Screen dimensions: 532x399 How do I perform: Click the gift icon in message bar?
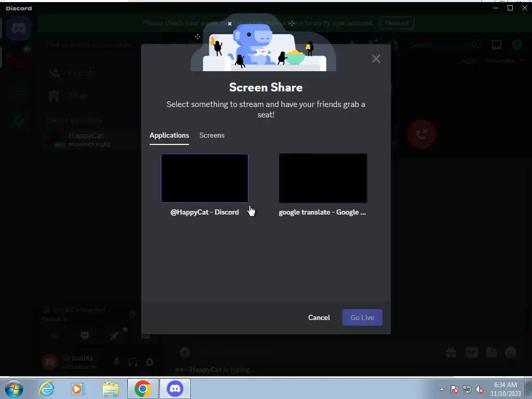pyautogui.click(x=451, y=353)
